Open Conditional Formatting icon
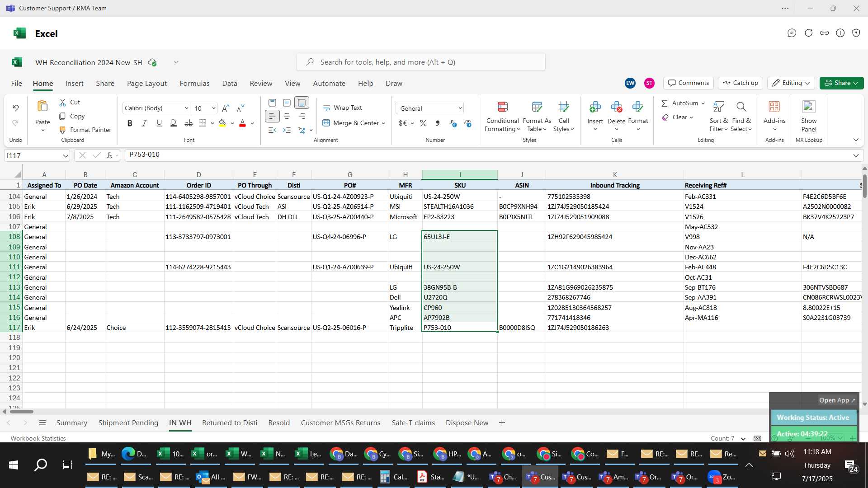Viewport: 868px width, 488px height. coord(502,107)
